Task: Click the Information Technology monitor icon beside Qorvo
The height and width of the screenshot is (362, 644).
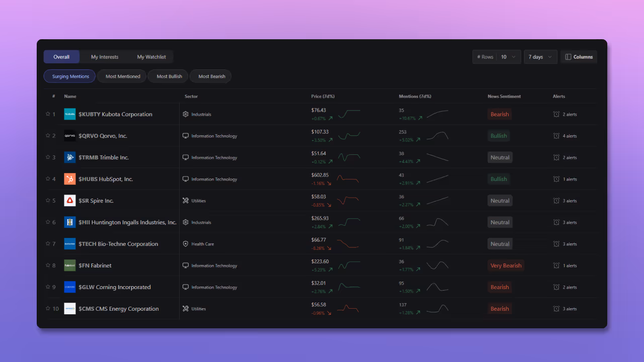Action: tap(185, 136)
